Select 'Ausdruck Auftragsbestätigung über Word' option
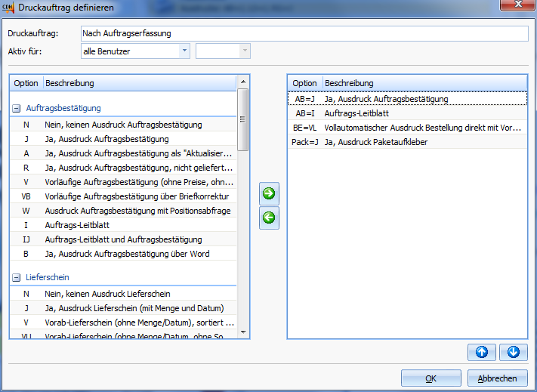 (127, 254)
